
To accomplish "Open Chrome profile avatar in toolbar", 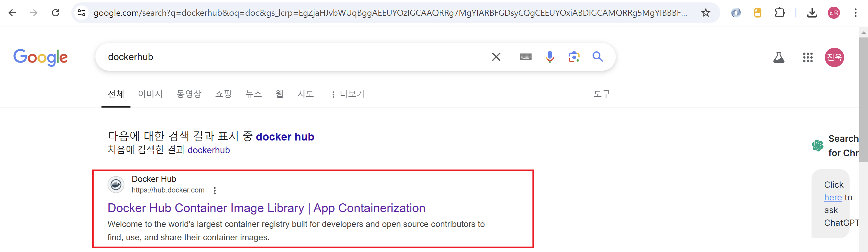I will click(x=834, y=13).
